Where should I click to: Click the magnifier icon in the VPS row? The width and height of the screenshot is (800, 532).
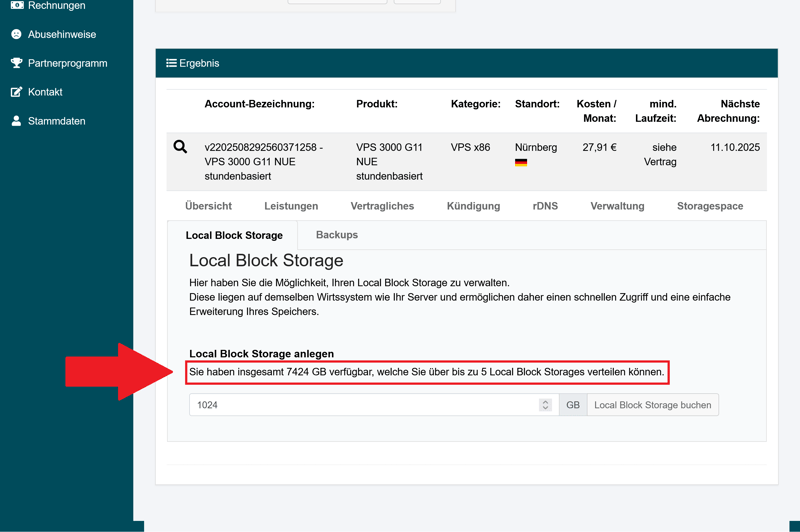(x=180, y=147)
